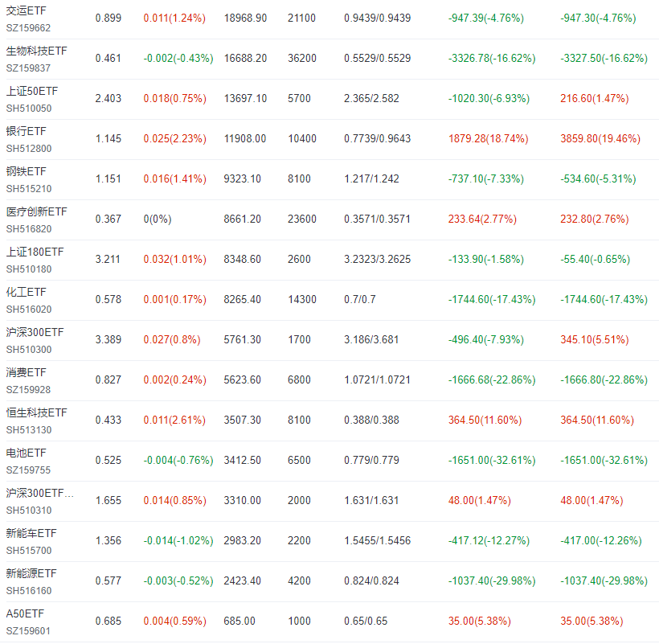Click the 新能车ETF row name
The width and height of the screenshot is (659, 644).
click(x=31, y=533)
